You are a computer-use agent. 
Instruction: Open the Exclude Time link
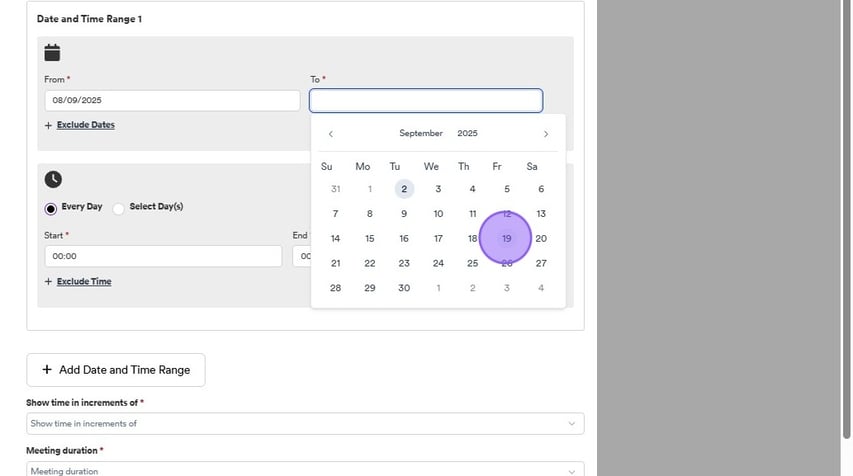point(84,282)
